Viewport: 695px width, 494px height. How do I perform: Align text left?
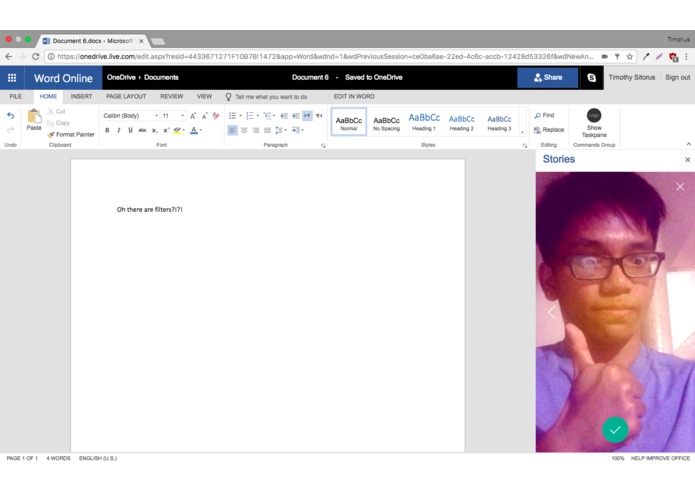pos(232,130)
